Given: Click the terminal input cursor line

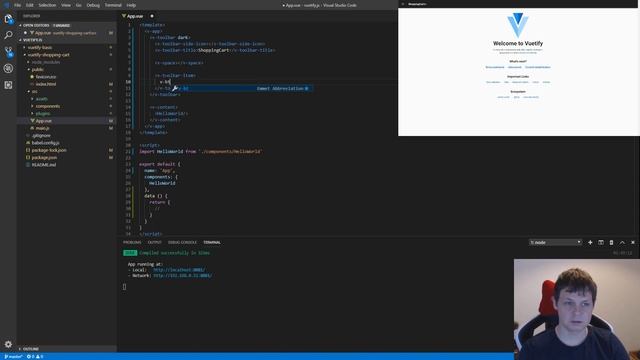Looking at the screenshot, I should (124, 287).
